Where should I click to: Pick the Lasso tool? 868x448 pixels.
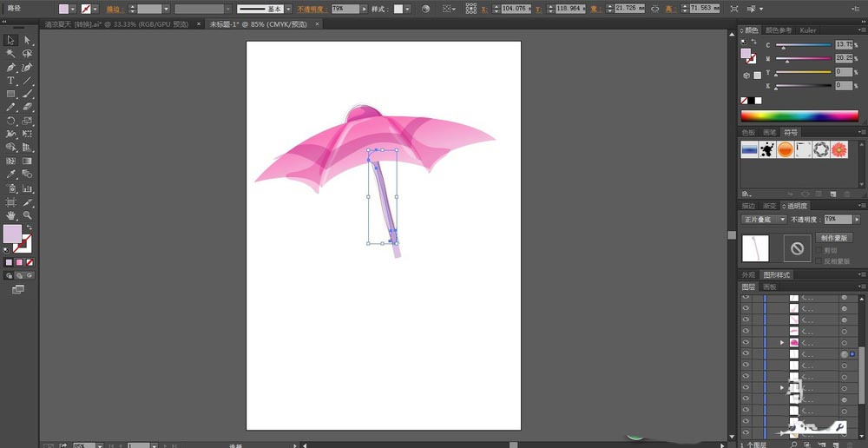point(27,53)
